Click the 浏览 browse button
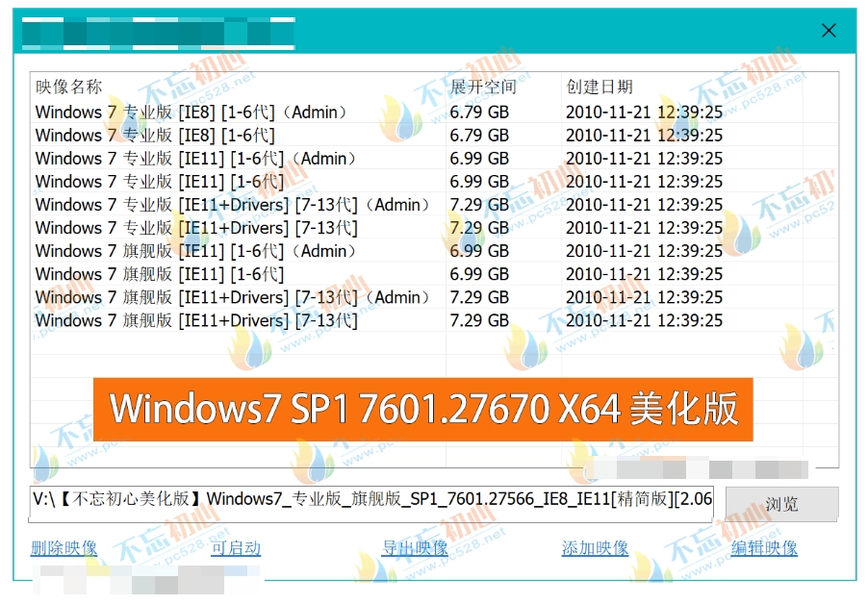 (781, 504)
